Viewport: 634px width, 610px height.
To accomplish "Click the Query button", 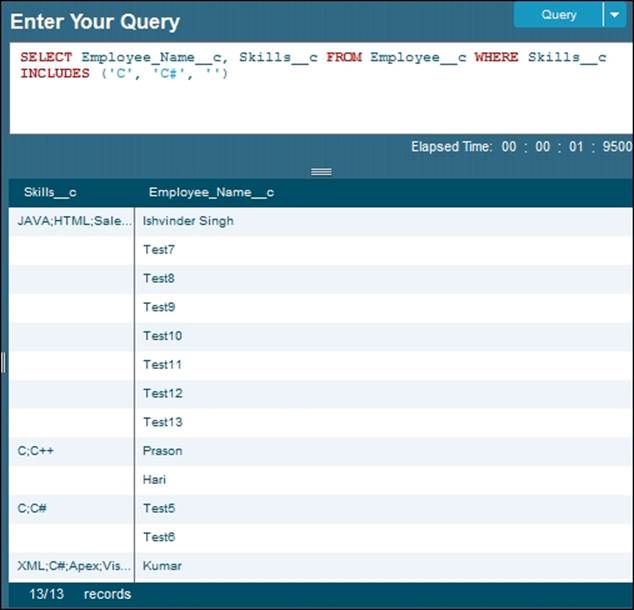I will [558, 15].
